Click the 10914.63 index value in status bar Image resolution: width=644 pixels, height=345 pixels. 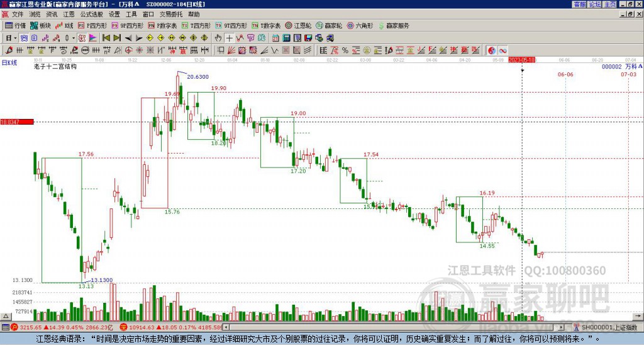pos(141,327)
